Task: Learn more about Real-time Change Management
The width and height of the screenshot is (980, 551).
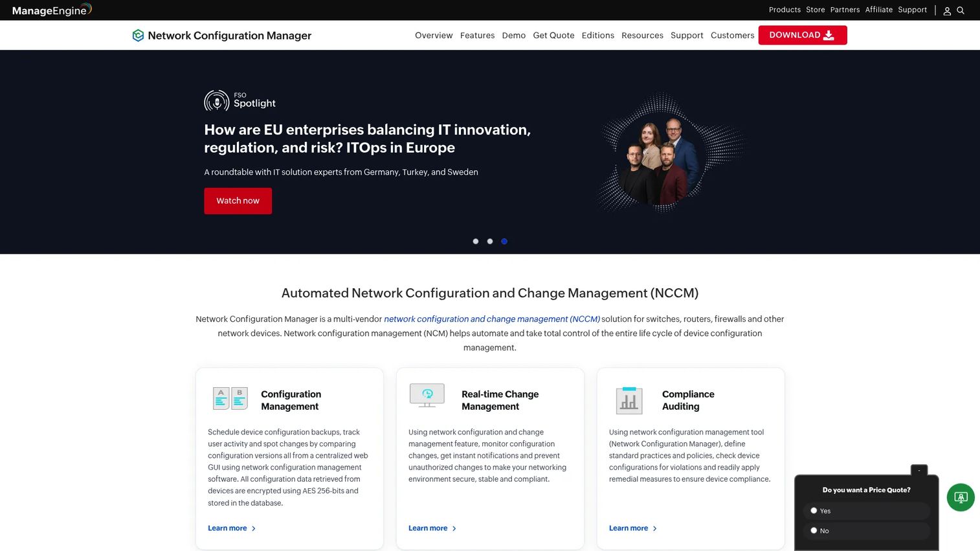Action: (x=432, y=528)
